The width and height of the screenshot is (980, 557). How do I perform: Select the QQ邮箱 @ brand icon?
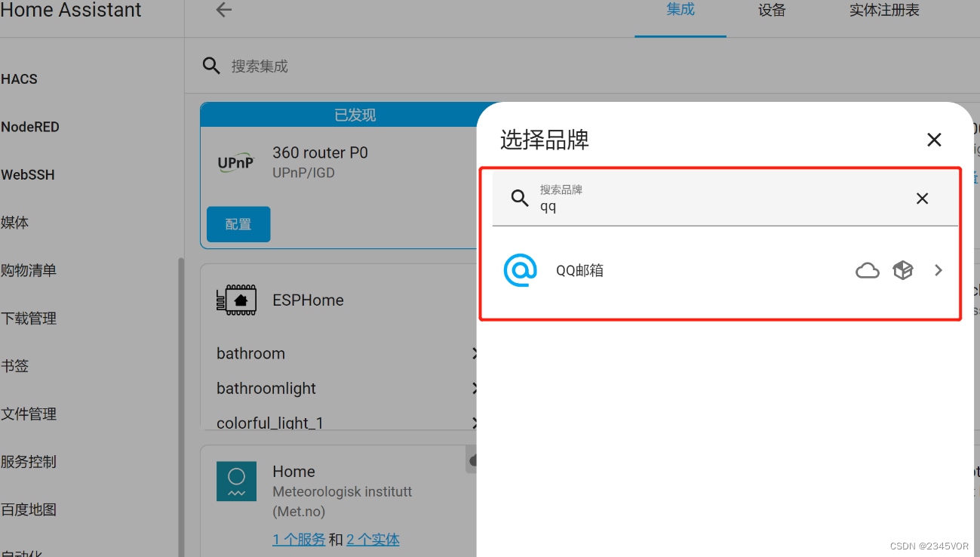[x=521, y=270]
